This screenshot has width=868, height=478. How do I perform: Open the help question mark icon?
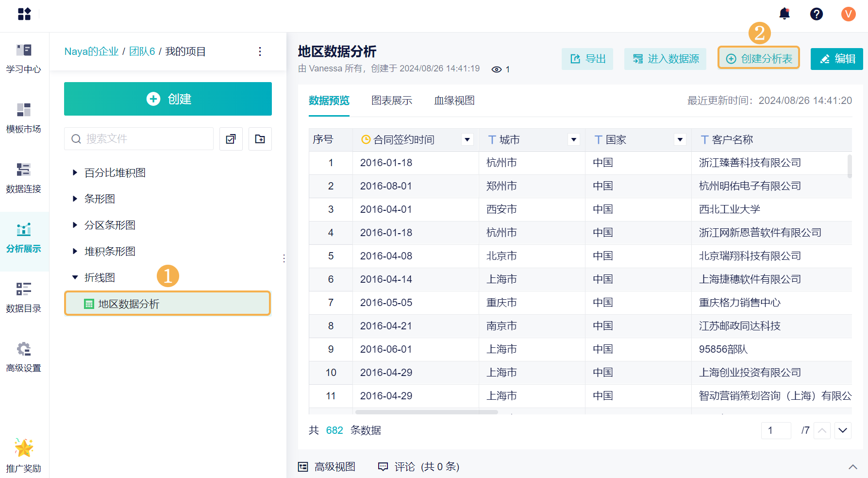point(817,14)
